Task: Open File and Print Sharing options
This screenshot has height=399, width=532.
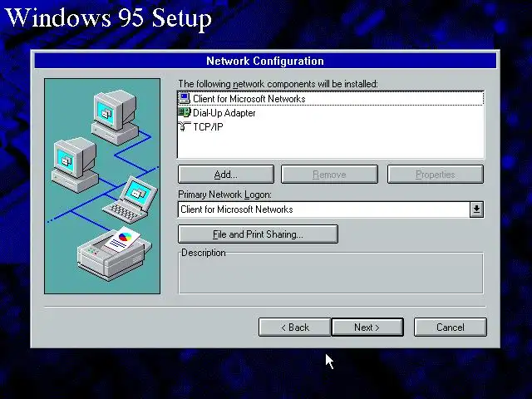Action: tap(258, 234)
